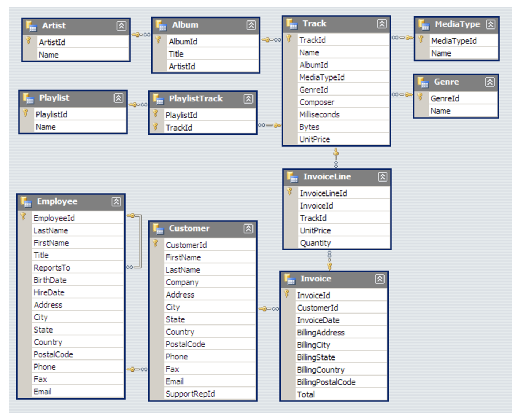Select the Employee-to-Customer relationship connector
This screenshot has height=420, width=521.
137,369
